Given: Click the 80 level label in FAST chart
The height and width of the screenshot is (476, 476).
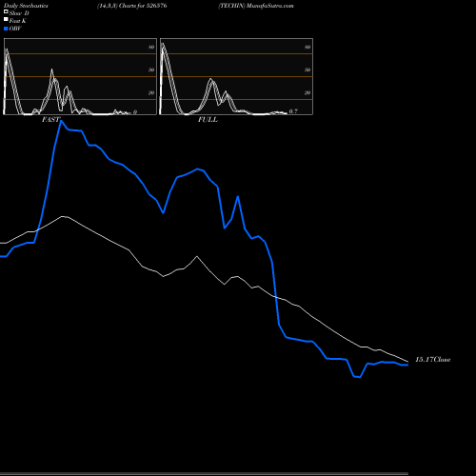Looking at the screenshot, I should click(x=151, y=47).
